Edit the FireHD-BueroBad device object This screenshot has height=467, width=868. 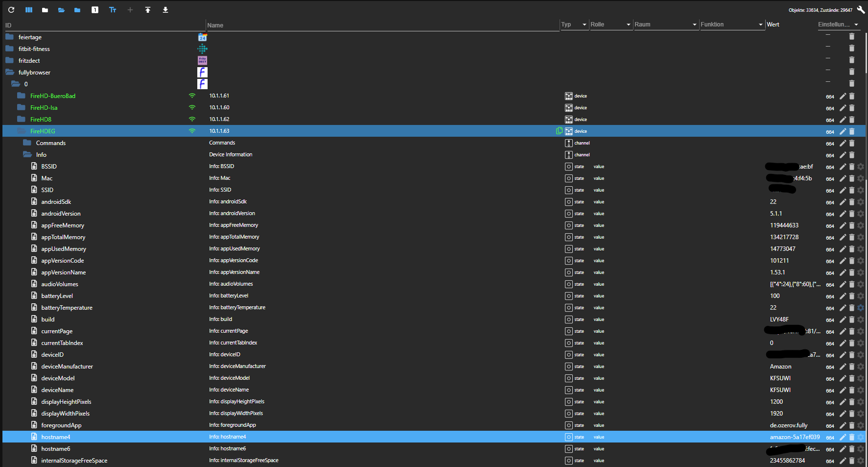[x=843, y=96]
